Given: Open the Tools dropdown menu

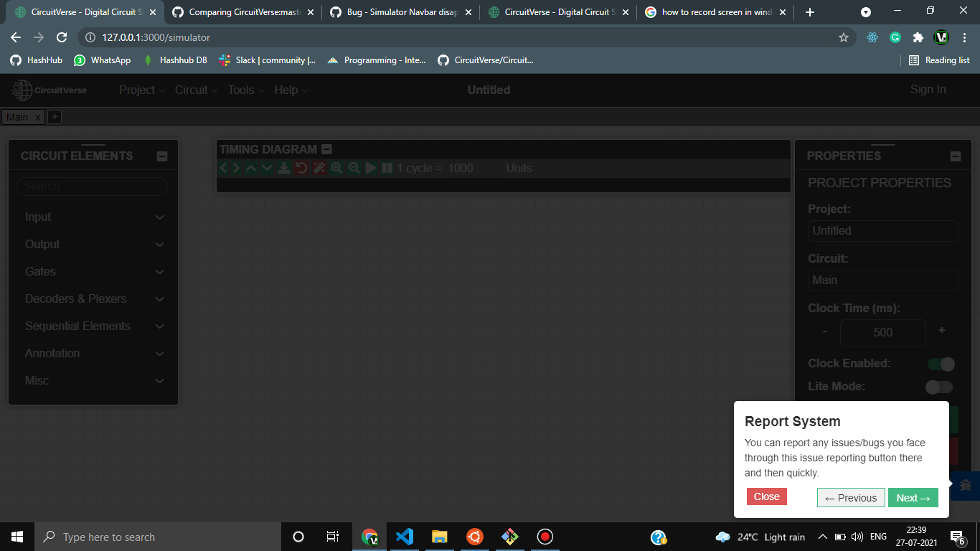Looking at the screenshot, I should (x=246, y=90).
